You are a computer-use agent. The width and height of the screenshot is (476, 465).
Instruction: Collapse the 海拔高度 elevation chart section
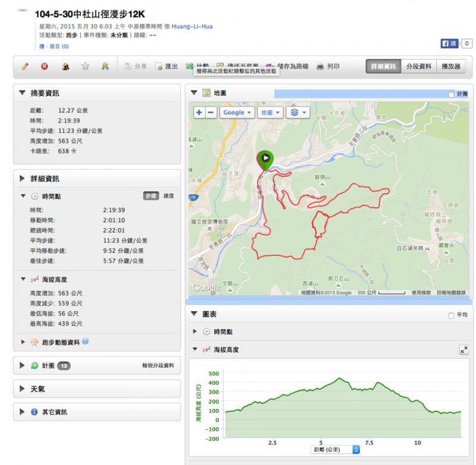coord(195,349)
